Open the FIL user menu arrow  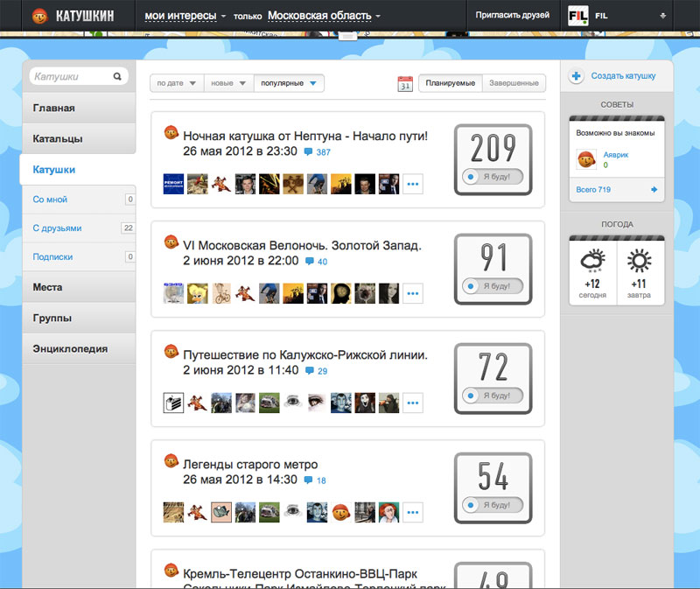tap(663, 16)
